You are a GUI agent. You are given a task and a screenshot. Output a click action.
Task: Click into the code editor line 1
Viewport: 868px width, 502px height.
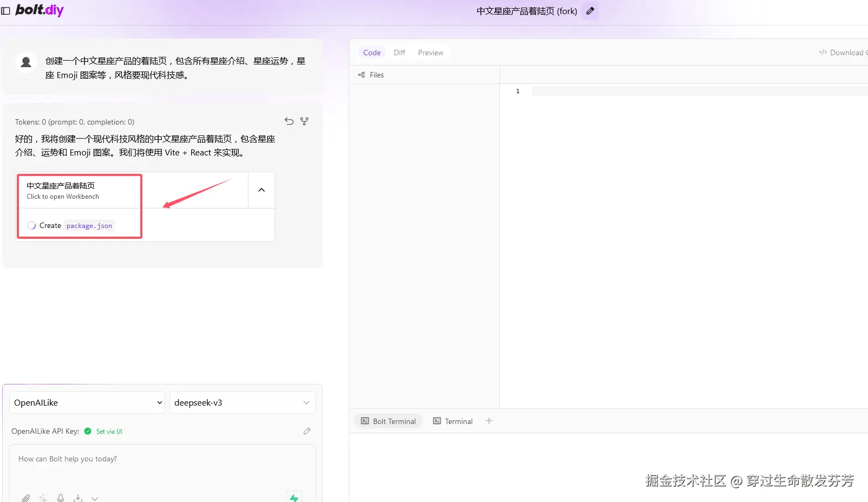(x=700, y=91)
